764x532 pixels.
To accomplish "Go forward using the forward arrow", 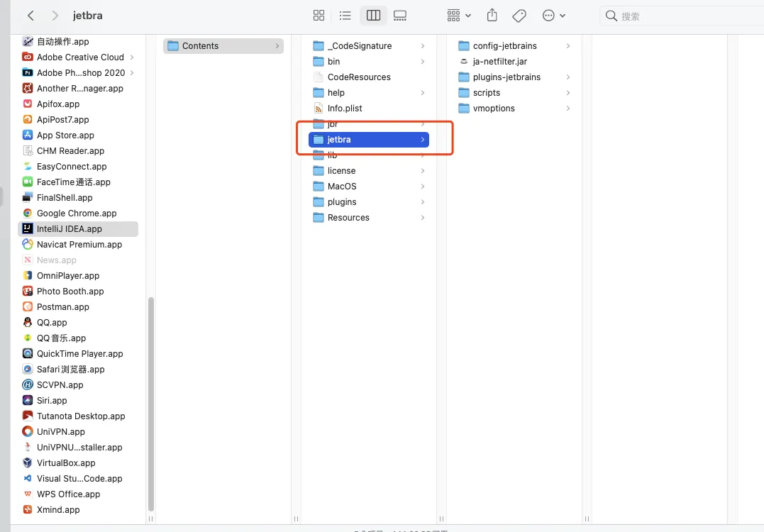I will pyautogui.click(x=55, y=16).
